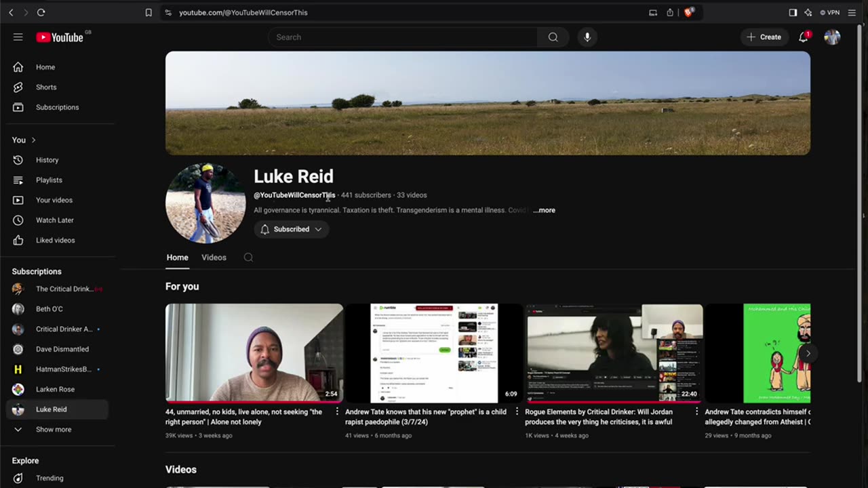Switch to the channel Videos tab
Screen dimensions: 868x488
(x=214, y=258)
